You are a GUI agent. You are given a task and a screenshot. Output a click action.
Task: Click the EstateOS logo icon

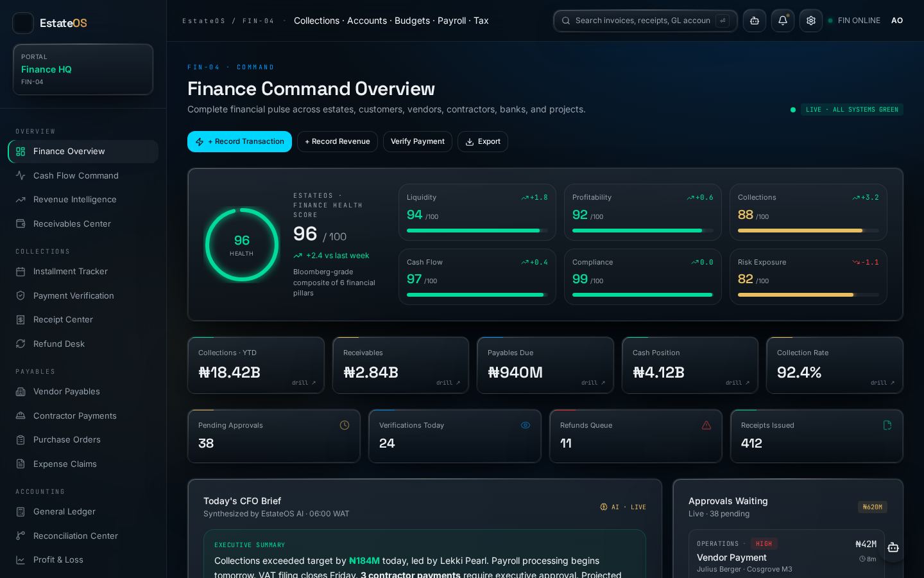[23, 23]
